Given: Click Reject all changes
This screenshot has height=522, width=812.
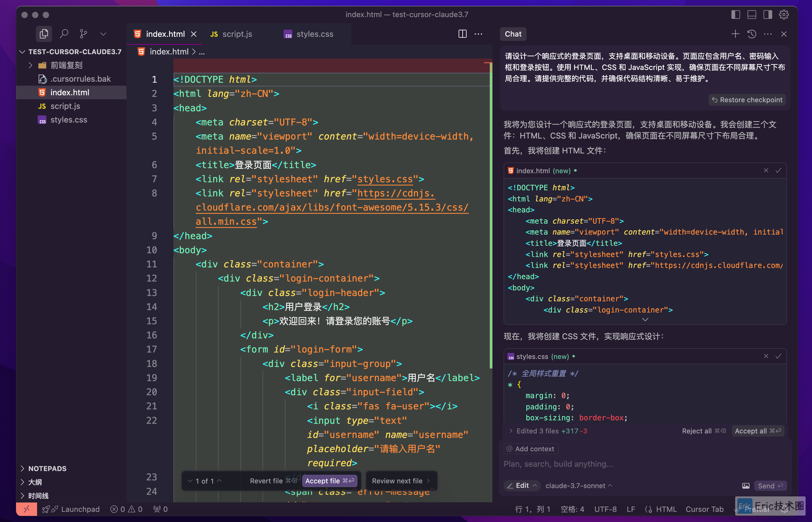Looking at the screenshot, I should pos(704,431).
